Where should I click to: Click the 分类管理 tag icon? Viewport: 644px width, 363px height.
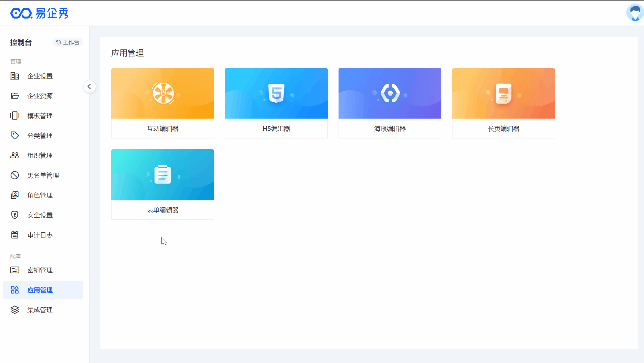pos(15,135)
